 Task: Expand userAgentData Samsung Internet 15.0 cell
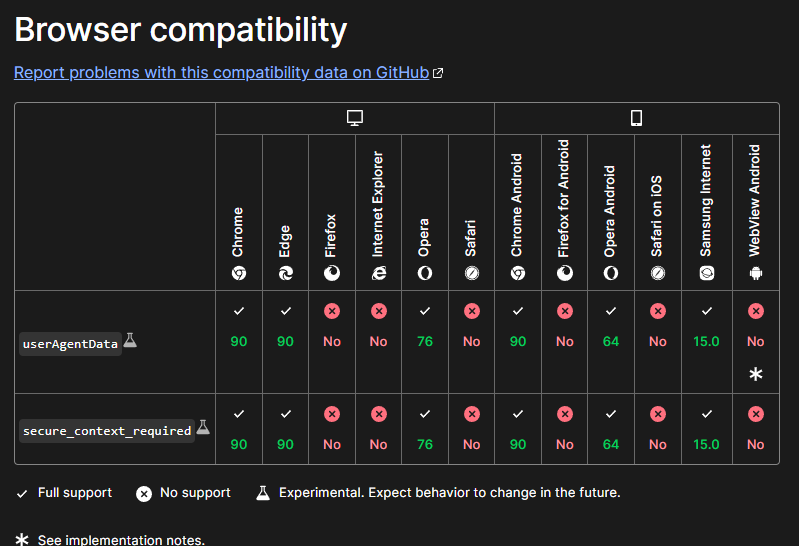pyautogui.click(x=707, y=342)
